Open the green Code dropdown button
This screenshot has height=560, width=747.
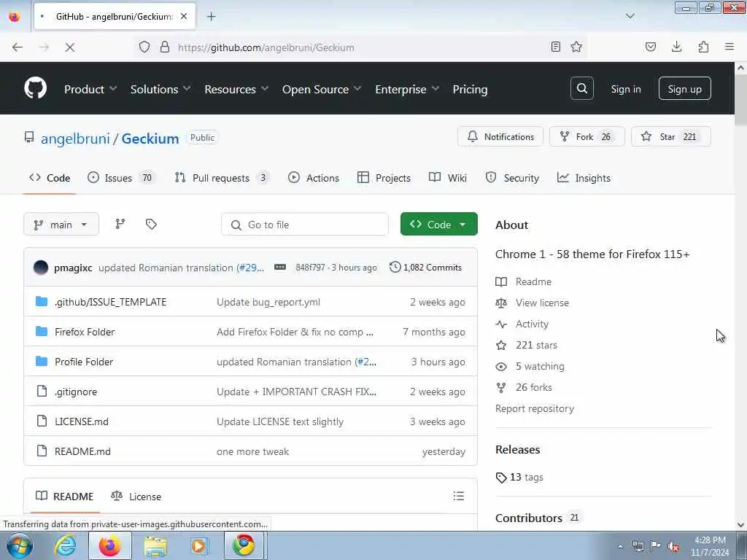pos(438,225)
